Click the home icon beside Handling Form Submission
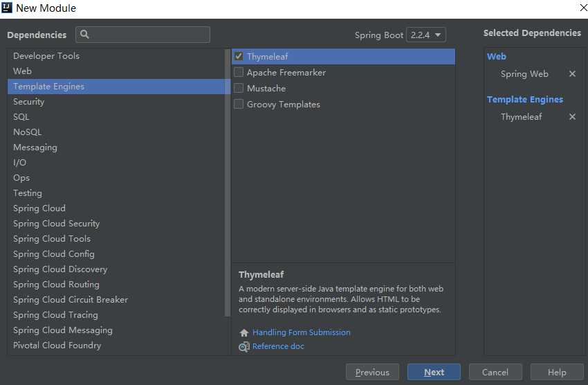This screenshot has width=588, height=385. pos(244,332)
